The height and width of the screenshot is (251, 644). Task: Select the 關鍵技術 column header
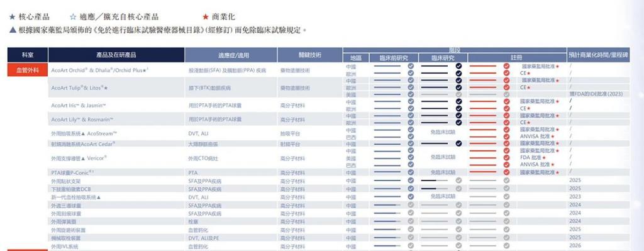pos(310,55)
